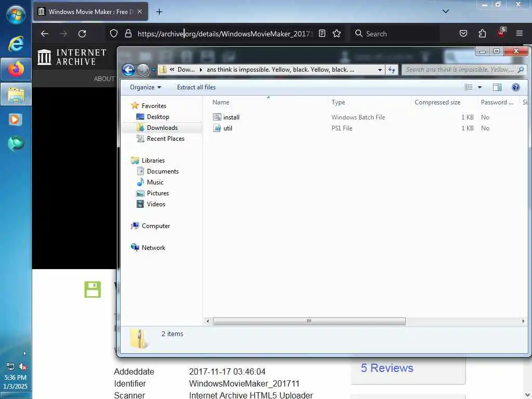Sort by Compressed size column

pyautogui.click(x=437, y=102)
